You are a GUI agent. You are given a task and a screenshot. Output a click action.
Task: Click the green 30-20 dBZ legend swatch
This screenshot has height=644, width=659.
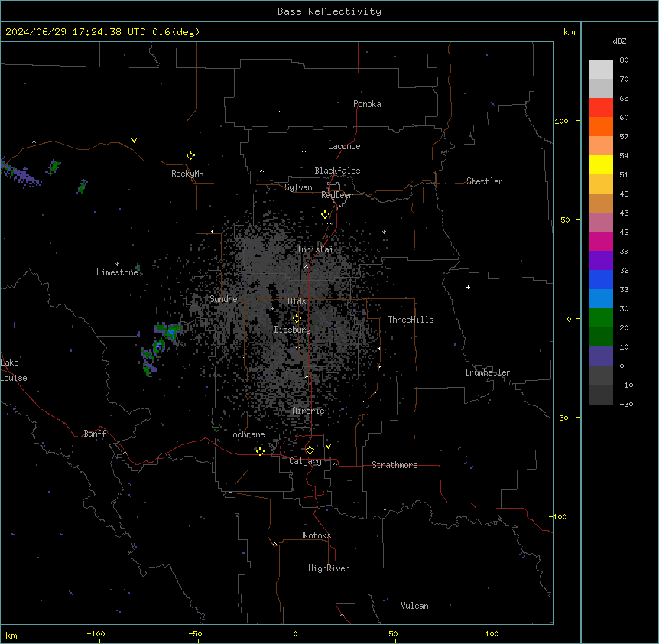(601, 318)
